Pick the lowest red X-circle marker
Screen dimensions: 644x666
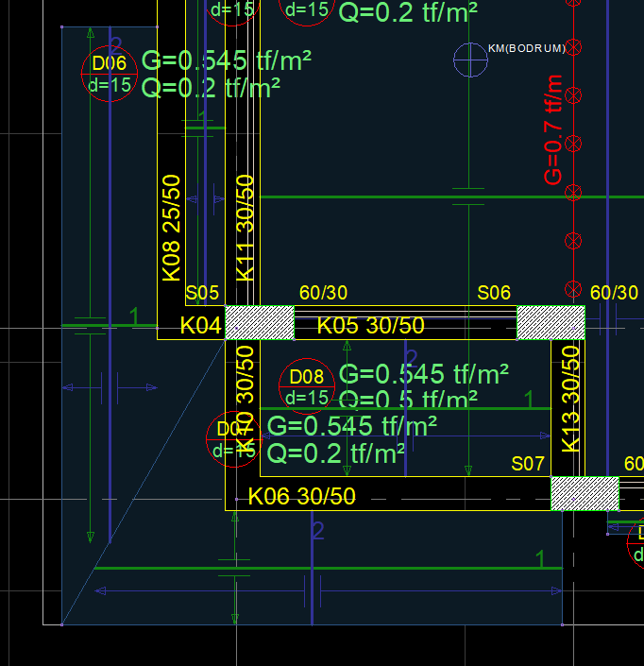[x=572, y=288]
